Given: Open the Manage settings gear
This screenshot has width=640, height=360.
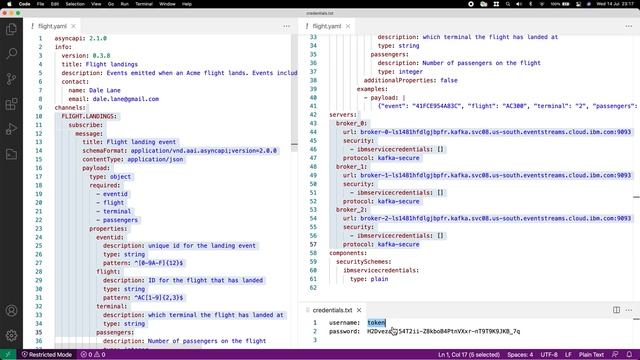Looking at the screenshot, I should [11, 336].
